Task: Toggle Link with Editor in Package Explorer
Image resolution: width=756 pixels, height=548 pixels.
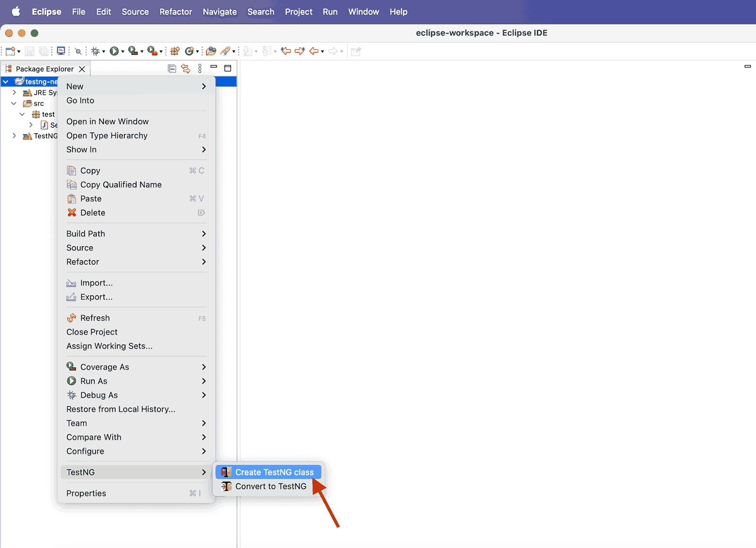Action: pyautogui.click(x=186, y=68)
